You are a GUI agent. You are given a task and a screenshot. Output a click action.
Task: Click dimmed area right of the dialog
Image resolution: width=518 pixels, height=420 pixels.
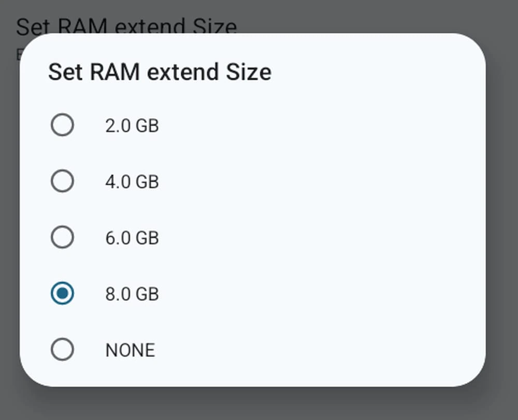click(x=502, y=207)
